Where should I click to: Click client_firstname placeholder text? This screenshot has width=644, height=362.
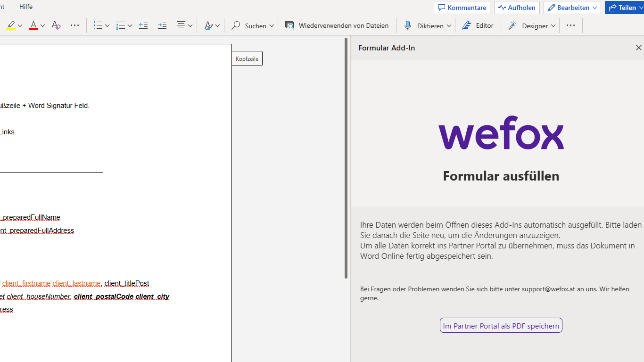(x=26, y=283)
